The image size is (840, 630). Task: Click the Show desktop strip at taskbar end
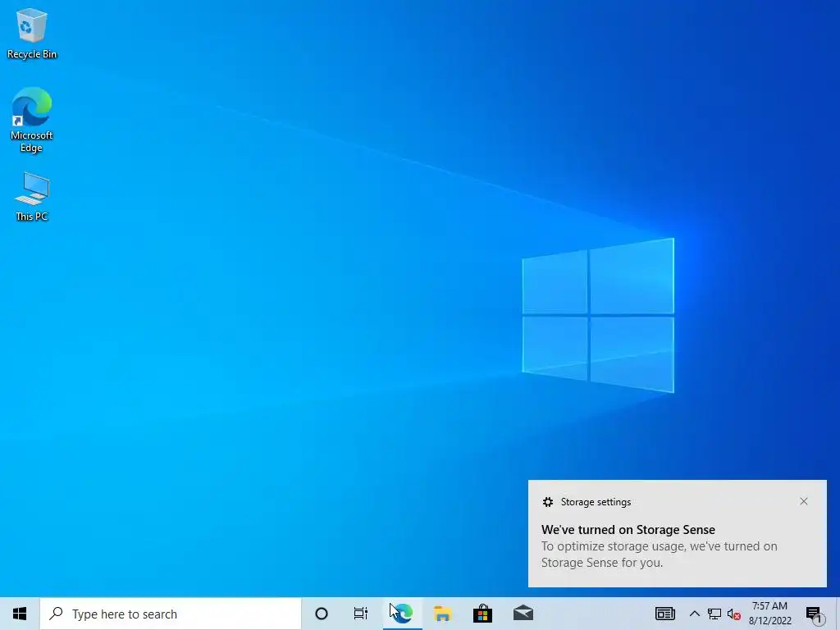point(838,614)
